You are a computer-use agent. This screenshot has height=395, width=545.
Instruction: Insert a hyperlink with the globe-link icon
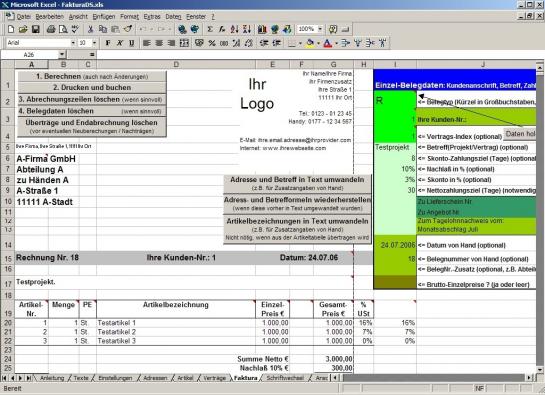182,29
